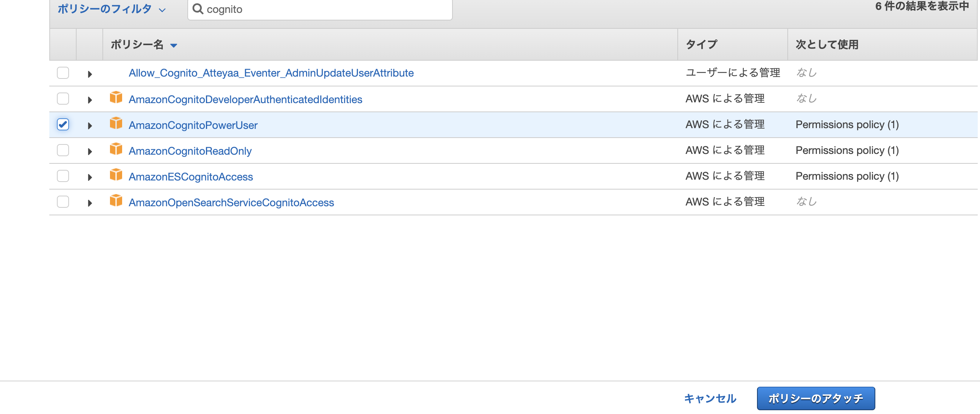Screen dimensions: 980x414
Task: Expand the AmazonCognitoDeveloperAuthenticatedIdentities row arrow
Action: click(90, 100)
